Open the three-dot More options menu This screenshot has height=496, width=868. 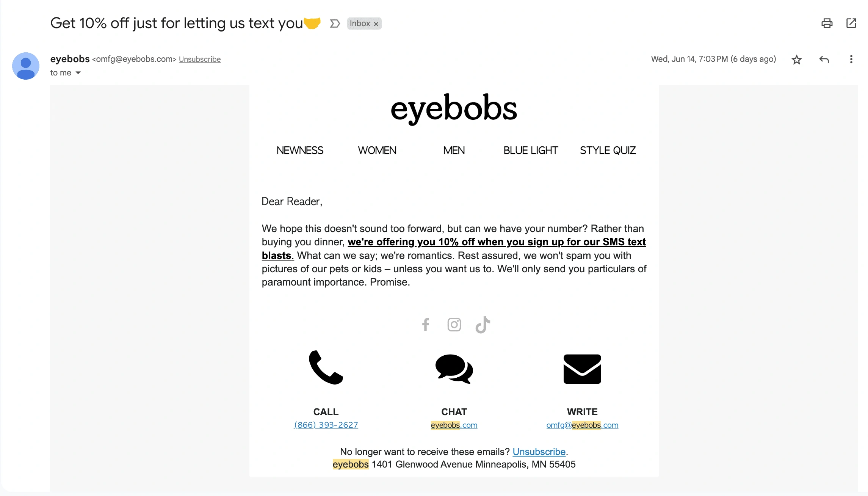[x=851, y=59]
